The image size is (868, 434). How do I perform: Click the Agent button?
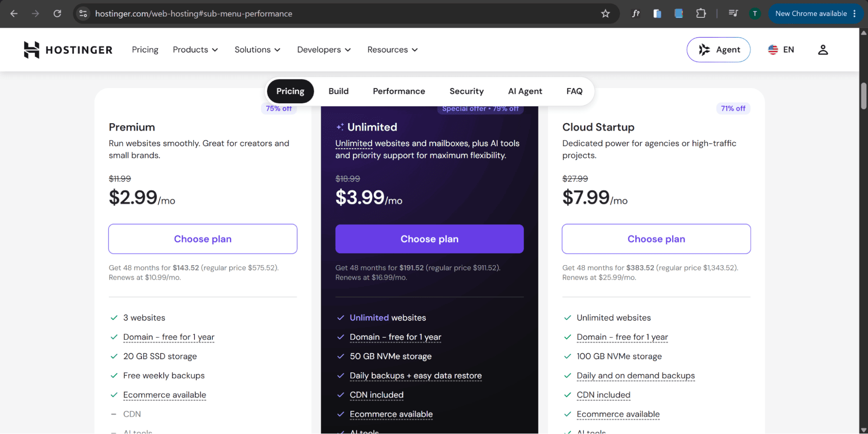(x=718, y=50)
